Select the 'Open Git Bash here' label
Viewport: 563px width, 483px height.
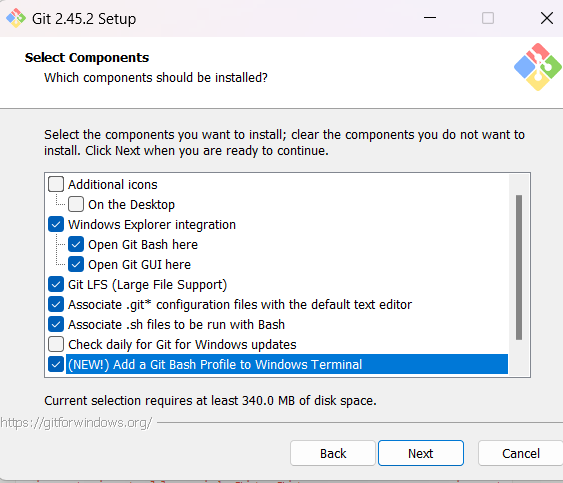(143, 245)
